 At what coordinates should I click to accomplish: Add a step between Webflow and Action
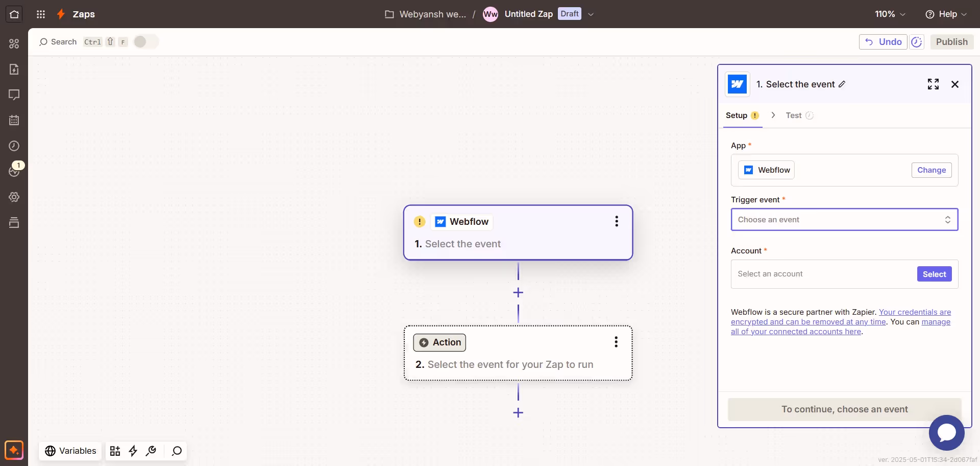pos(518,292)
